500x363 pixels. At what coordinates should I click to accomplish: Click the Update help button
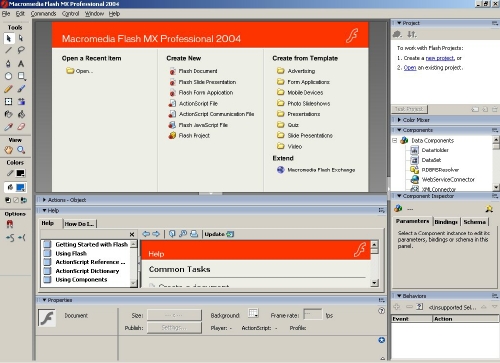pyautogui.click(x=219, y=234)
